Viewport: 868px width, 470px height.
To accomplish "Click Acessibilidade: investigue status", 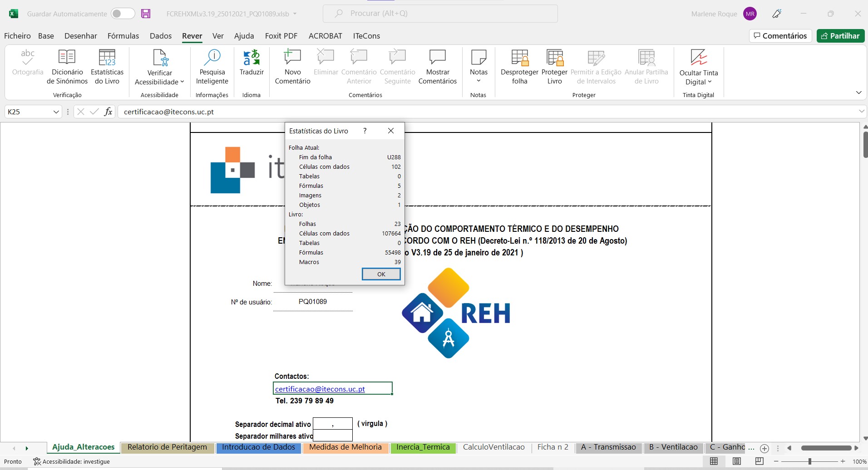I will (x=72, y=461).
